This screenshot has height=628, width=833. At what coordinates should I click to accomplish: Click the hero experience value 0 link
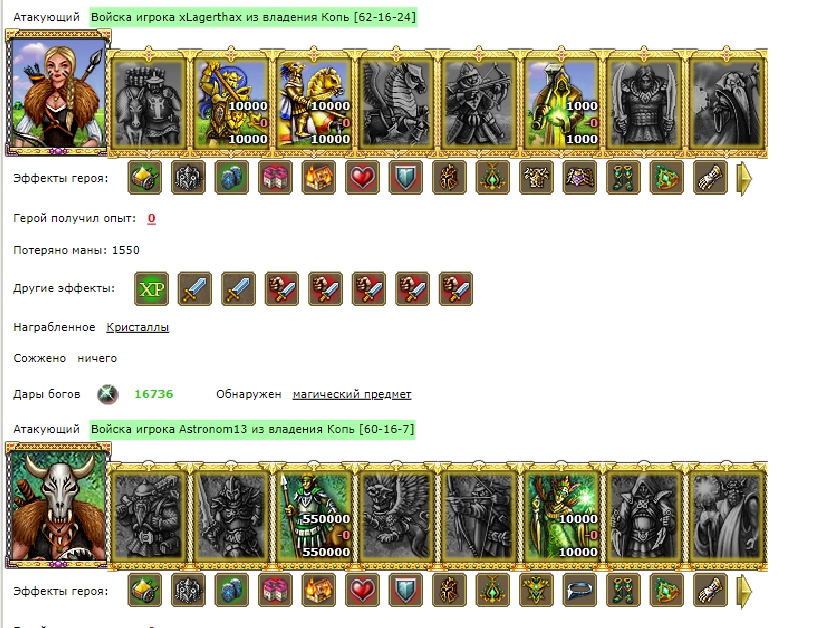tap(151, 218)
